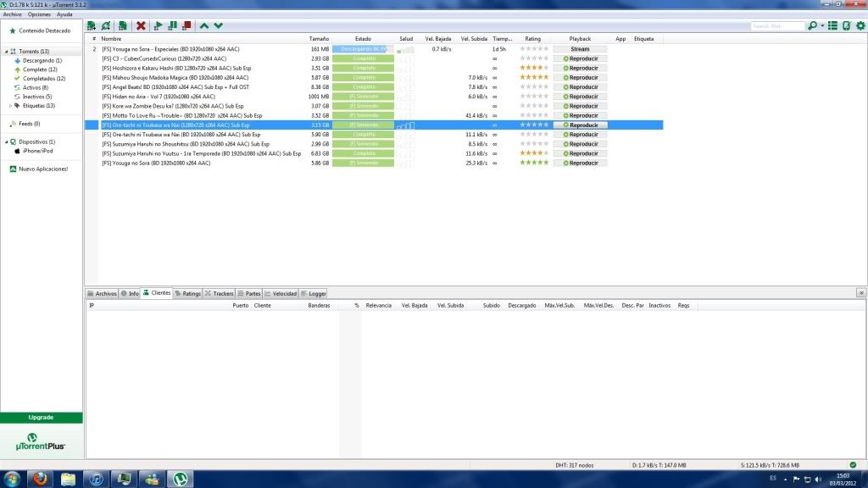
Task: Launch Firefox from the taskbar
Action: (x=40, y=479)
